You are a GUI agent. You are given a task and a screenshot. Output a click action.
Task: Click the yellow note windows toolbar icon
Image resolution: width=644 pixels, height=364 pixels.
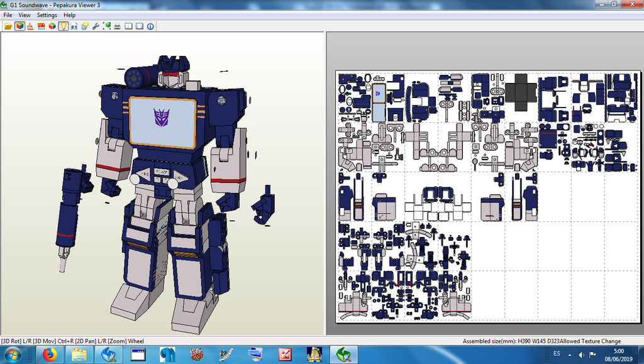click(x=85, y=26)
